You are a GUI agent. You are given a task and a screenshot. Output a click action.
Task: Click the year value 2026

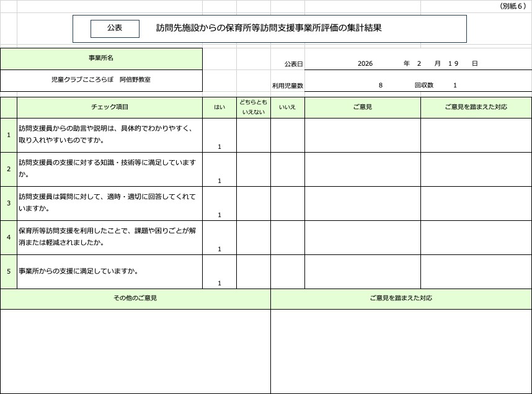tap(365, 64)
